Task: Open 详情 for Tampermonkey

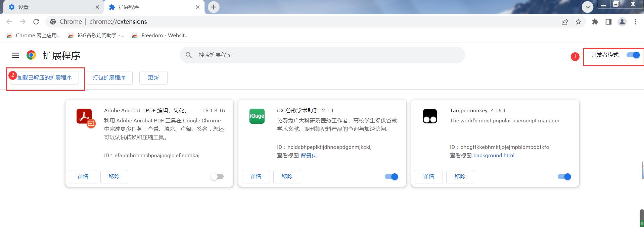Action: [x=429, y=177]
